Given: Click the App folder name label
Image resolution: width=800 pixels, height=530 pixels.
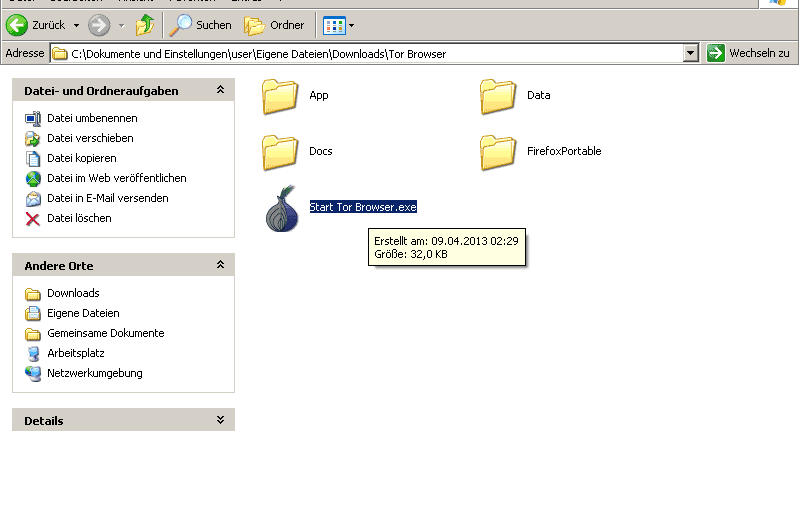Looking at the screenshot, I should [319, 95].
